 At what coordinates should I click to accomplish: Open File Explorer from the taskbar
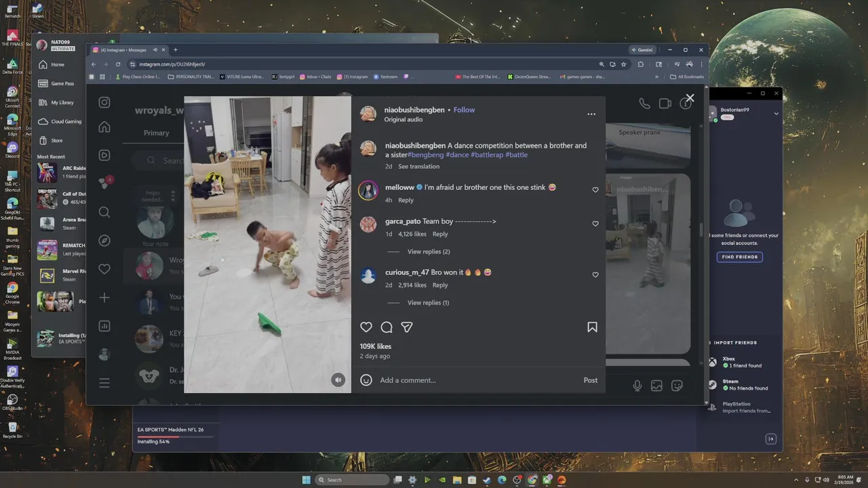coord(457,480)
